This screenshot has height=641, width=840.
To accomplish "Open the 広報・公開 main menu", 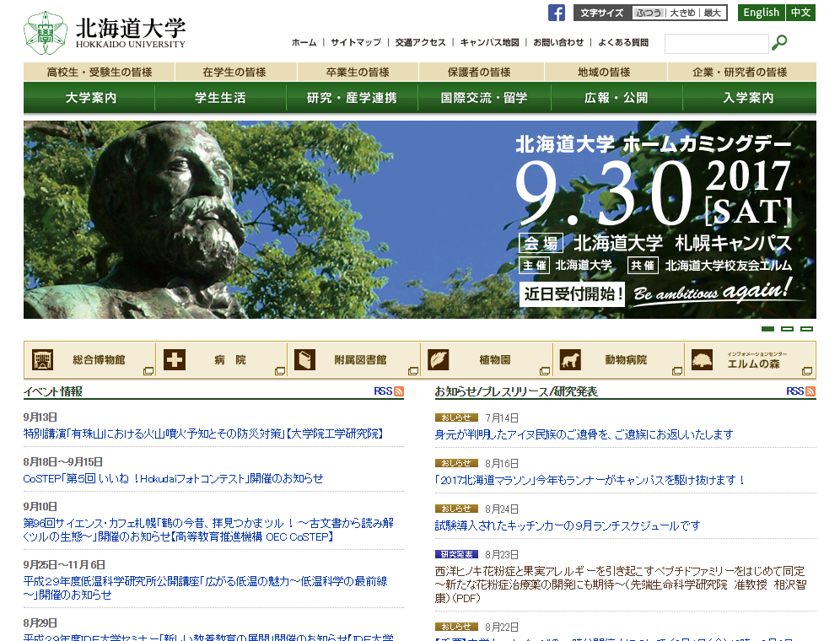I will (x=617, y=98).
